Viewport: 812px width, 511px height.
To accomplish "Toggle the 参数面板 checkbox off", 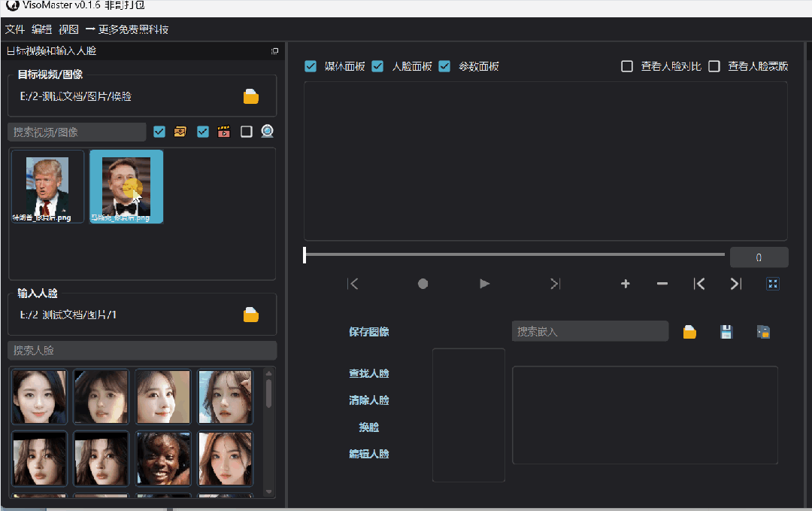I will (444, 66).
